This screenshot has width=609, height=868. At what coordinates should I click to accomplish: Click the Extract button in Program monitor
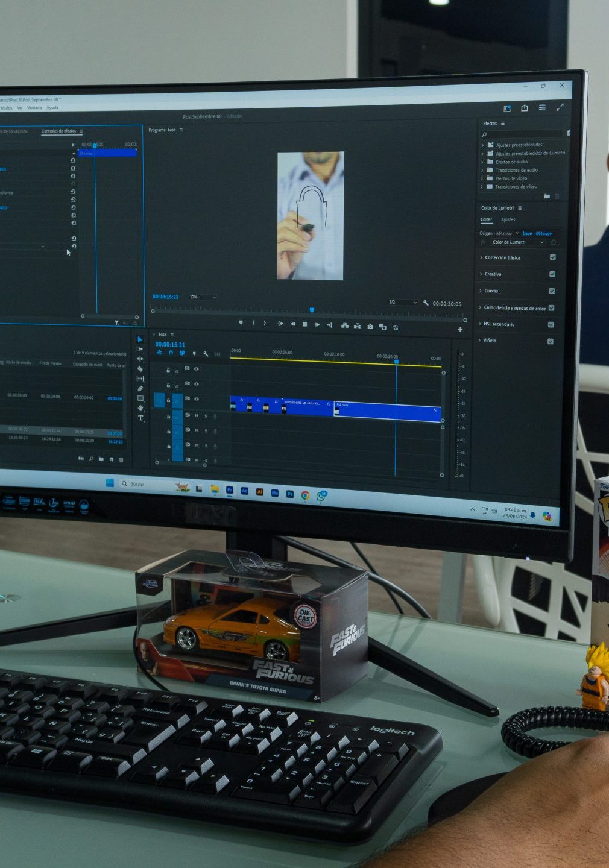point(357,326)
